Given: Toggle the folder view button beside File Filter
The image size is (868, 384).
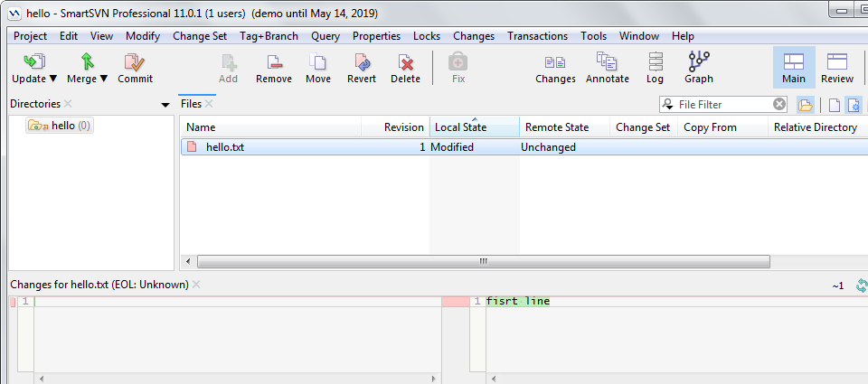Looking at the screenshot, I should click(805, 105).
